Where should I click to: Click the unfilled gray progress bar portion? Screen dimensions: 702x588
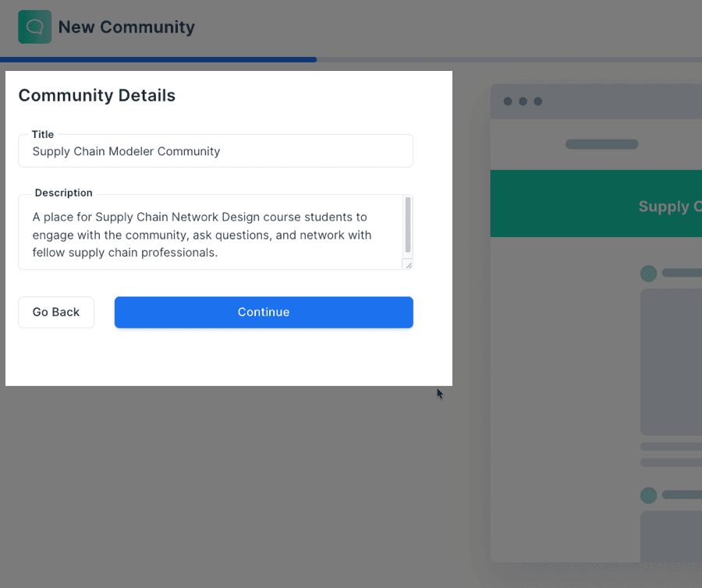[507, 59]
